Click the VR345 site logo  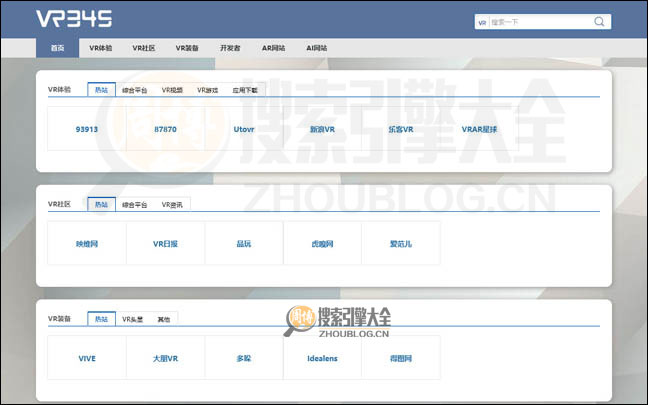[x=74, y=19]
